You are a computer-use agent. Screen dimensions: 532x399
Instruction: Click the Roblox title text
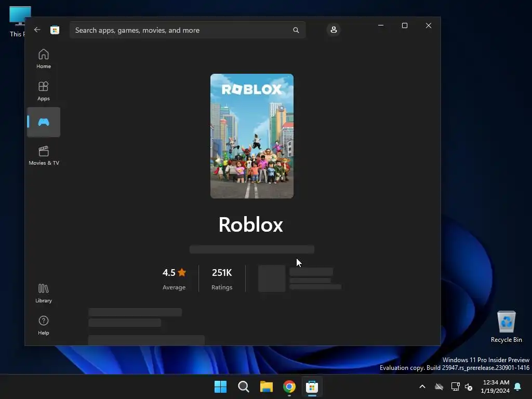(251, 224)
